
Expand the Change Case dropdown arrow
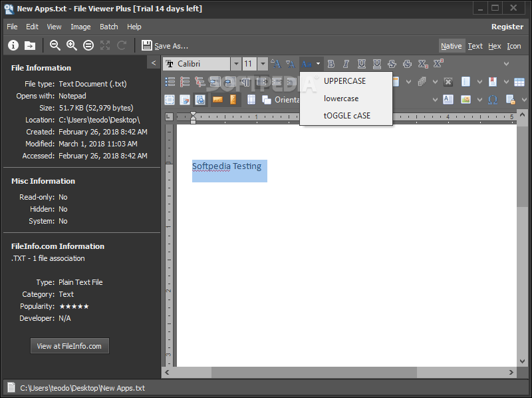pyautogui.click(x=318, y=63)
